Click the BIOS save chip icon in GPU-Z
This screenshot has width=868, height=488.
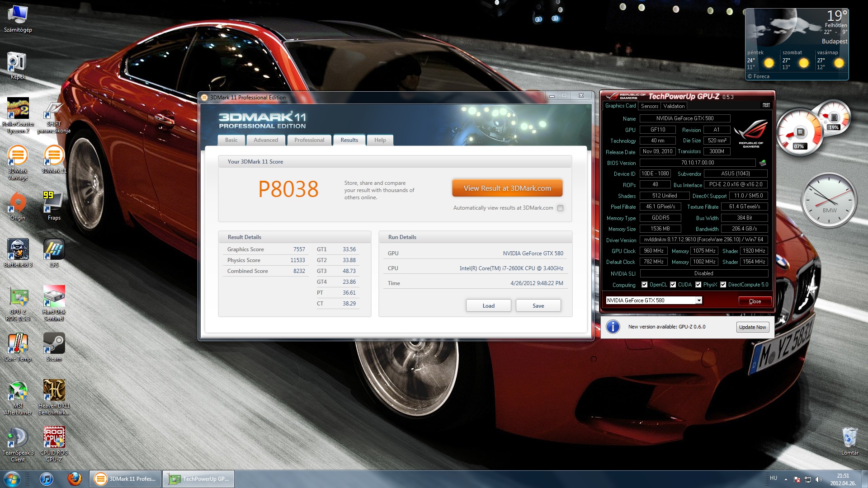coord(763,163)
